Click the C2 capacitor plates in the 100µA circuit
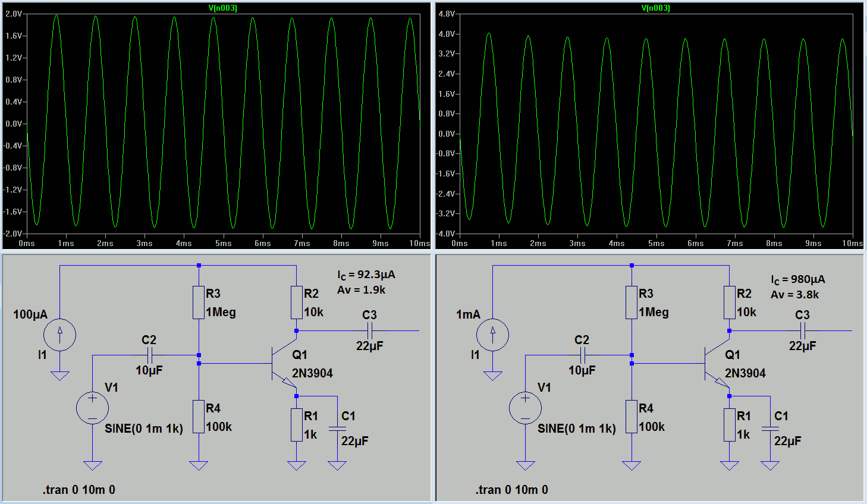Image resolution: width=867 pixels, height=504 pixels. pos(149,355)
